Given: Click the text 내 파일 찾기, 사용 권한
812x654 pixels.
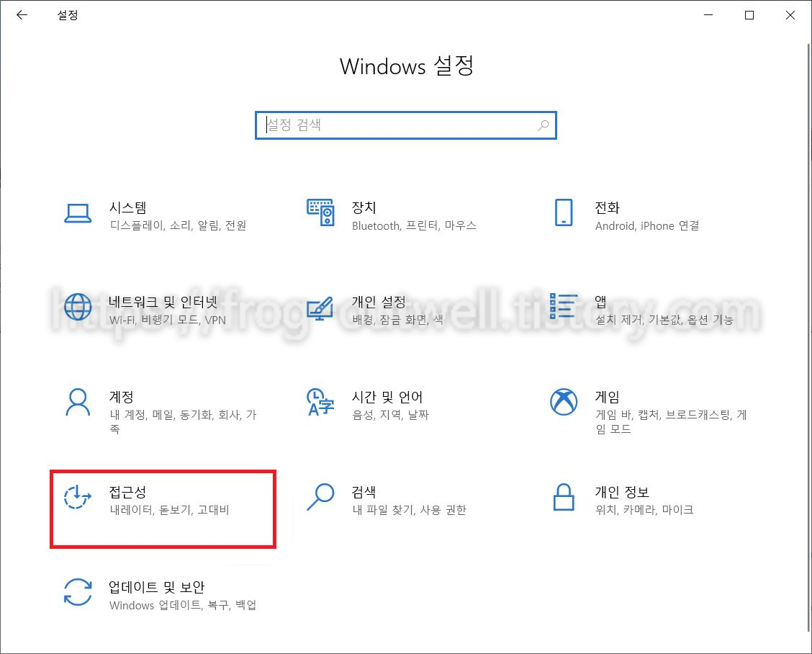Looking at the screenshot, I should (x=409, y=509).
